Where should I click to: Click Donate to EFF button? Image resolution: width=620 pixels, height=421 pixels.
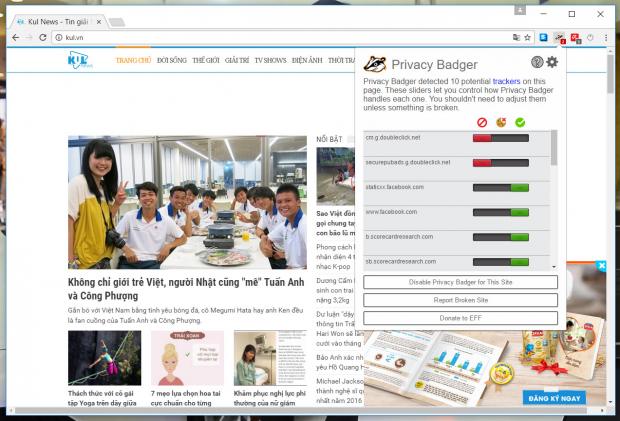(x=460, y=318)
